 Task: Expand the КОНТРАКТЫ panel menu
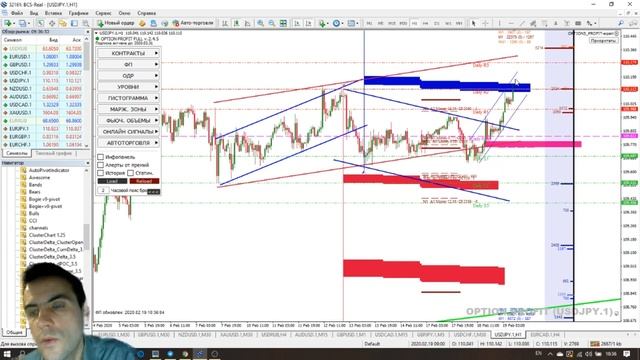tap(128, 53)
